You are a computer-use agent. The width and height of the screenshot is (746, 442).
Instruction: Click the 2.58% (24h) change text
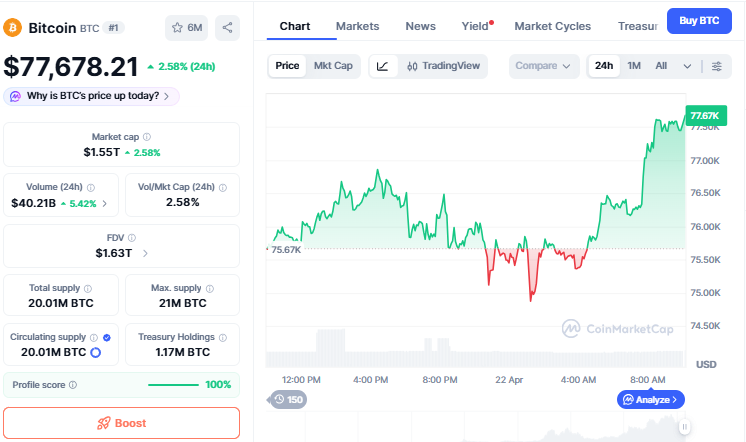click(186, 67)
